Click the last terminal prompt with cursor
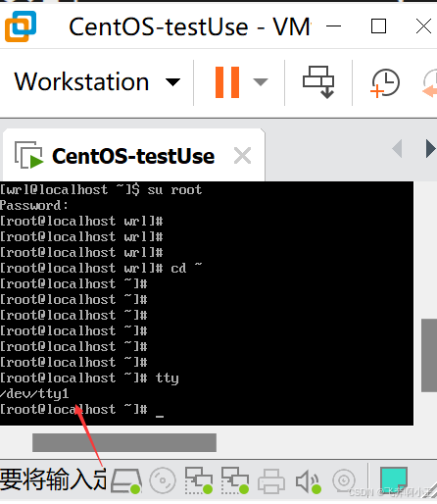 (x=82, y=410)
